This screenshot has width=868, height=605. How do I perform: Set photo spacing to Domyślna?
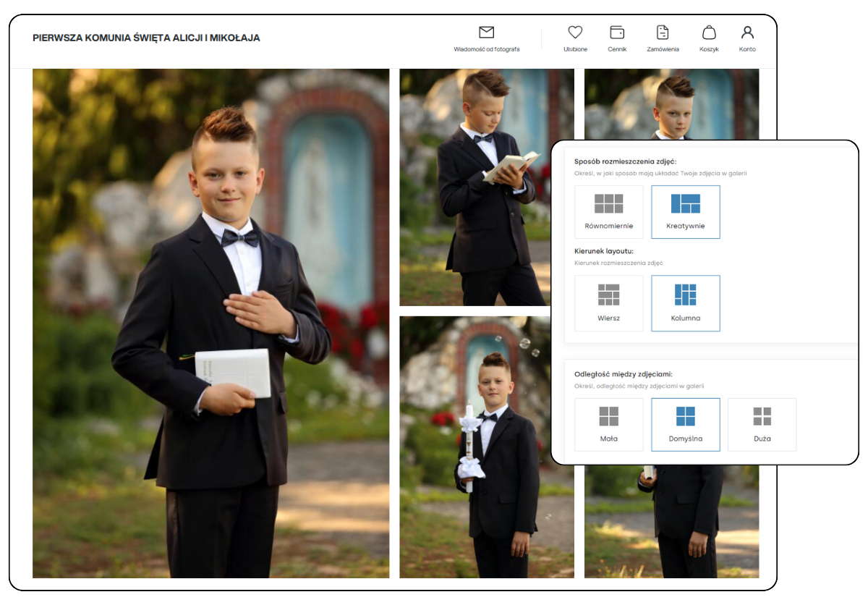tap(685, 424)
